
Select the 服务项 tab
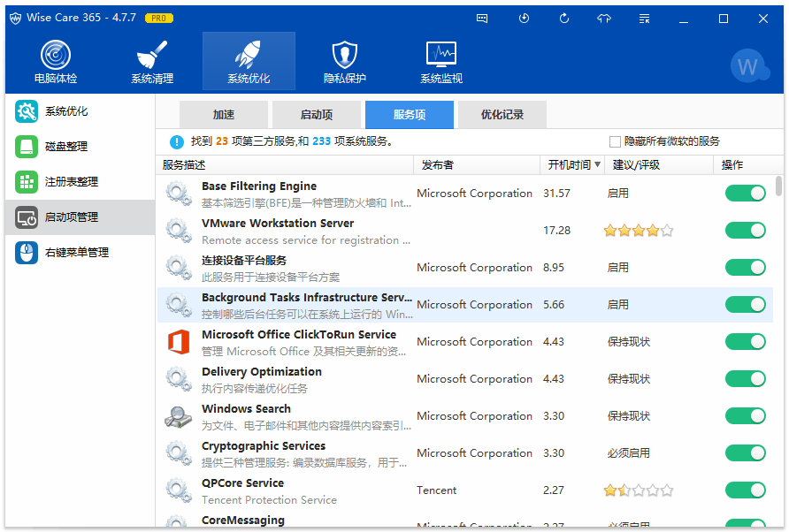[409, 115]
